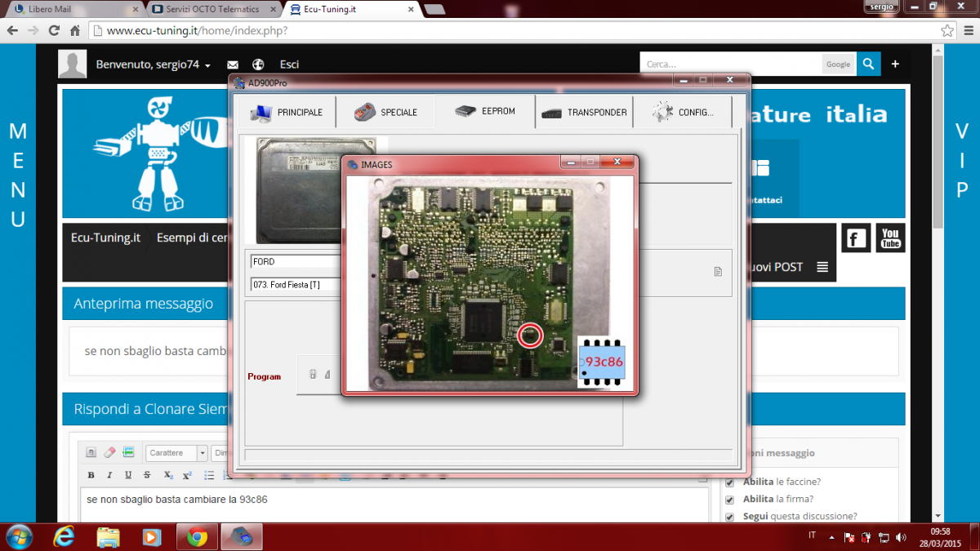The width and height of the screenshot is (980, 551).
Task: Apply Underline in the reply editor
Action: coord(128,475)
